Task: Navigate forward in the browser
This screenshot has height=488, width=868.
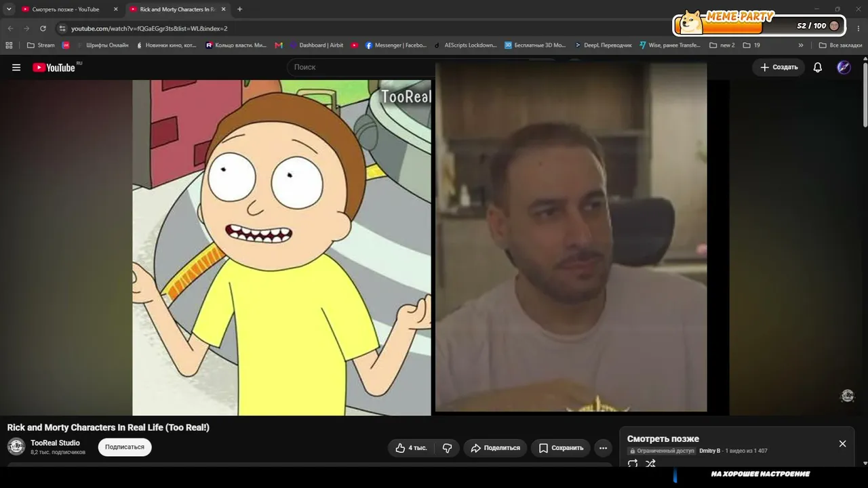Action: click(26, 28)
